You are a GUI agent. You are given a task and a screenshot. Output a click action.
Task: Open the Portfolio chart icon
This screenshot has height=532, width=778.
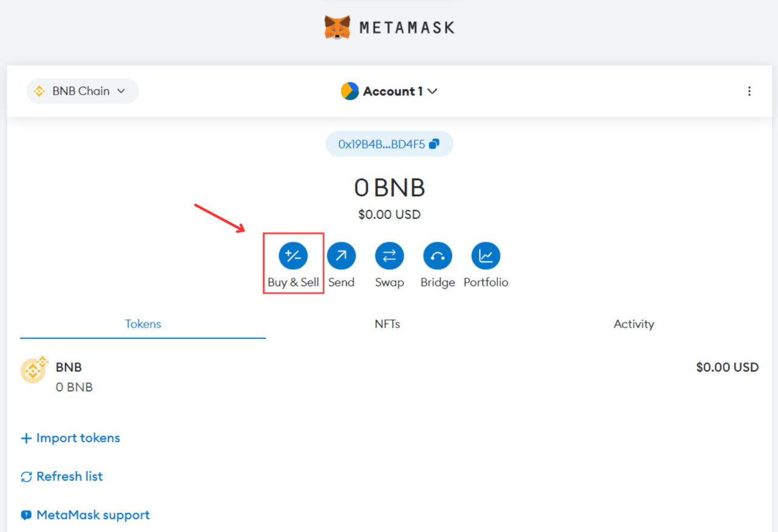tap(486, 256)
